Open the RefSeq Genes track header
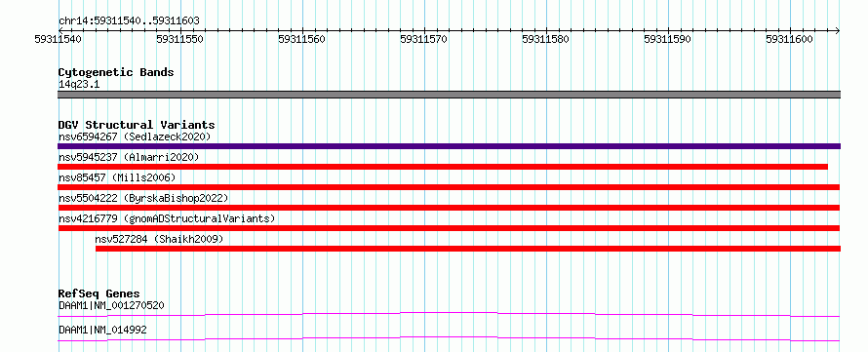This screenshot has width=868, height=352. pos(99,293)
